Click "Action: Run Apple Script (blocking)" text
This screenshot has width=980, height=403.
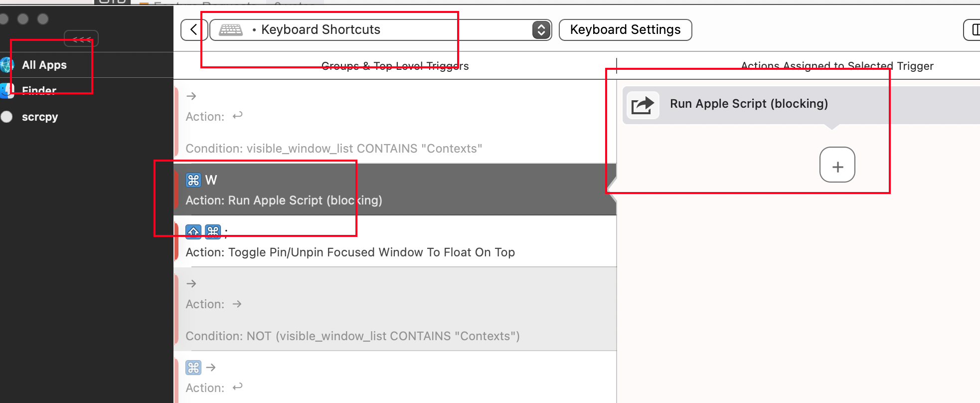pos(284,200)
